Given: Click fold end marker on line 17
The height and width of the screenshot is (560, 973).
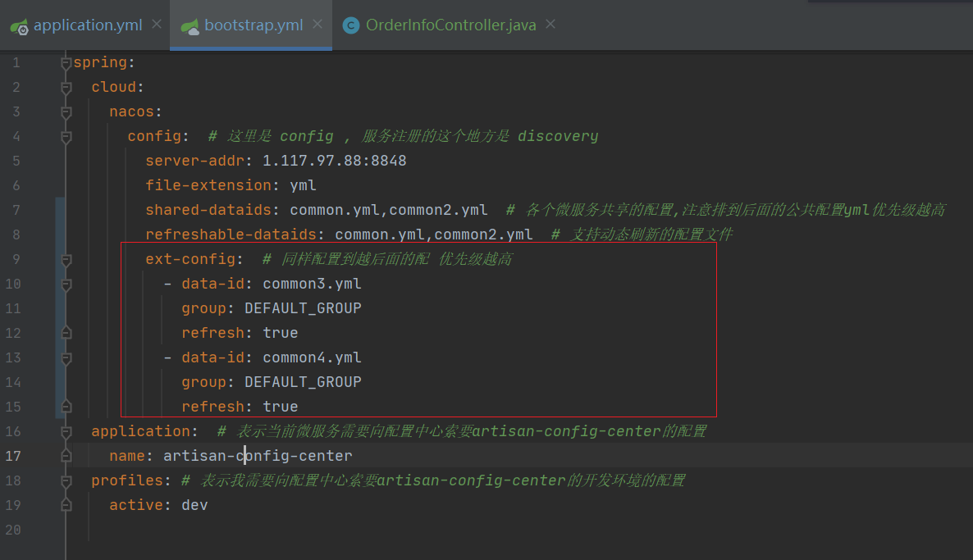Looking at the screenshot, I should [x=66, y=456].
